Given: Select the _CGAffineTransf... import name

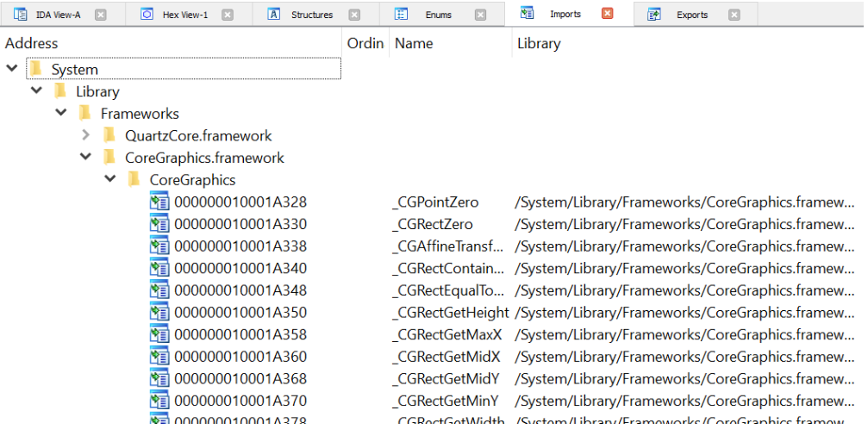Looking at the screenshot, I should coord(448,246).
